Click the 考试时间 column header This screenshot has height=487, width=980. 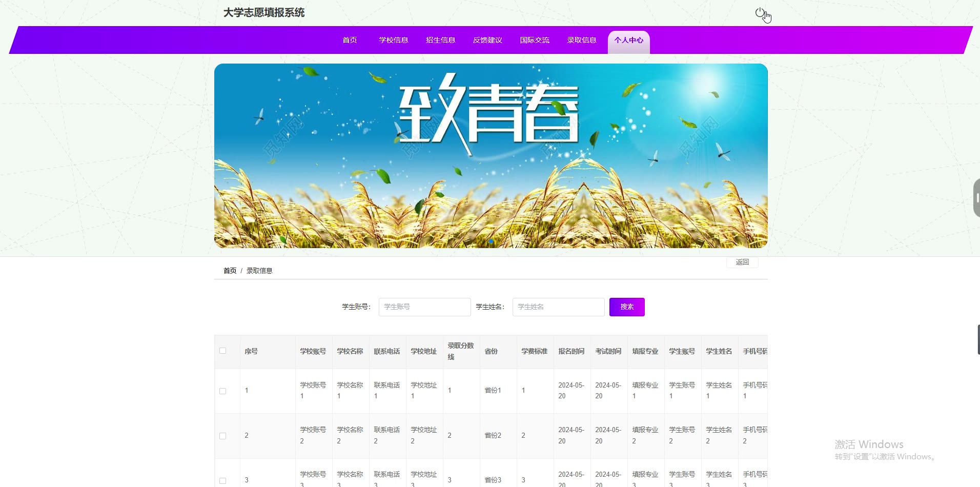(x=608, y=351)
